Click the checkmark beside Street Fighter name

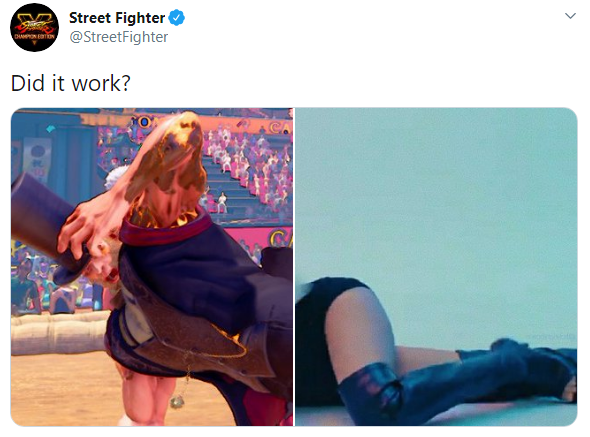point(176,18)
